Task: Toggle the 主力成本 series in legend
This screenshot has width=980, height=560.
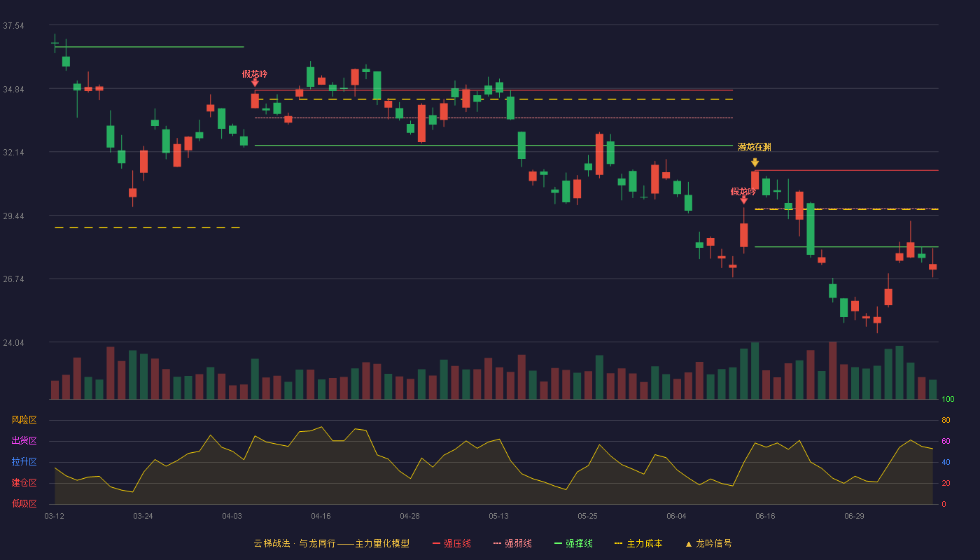Action: 644,544
